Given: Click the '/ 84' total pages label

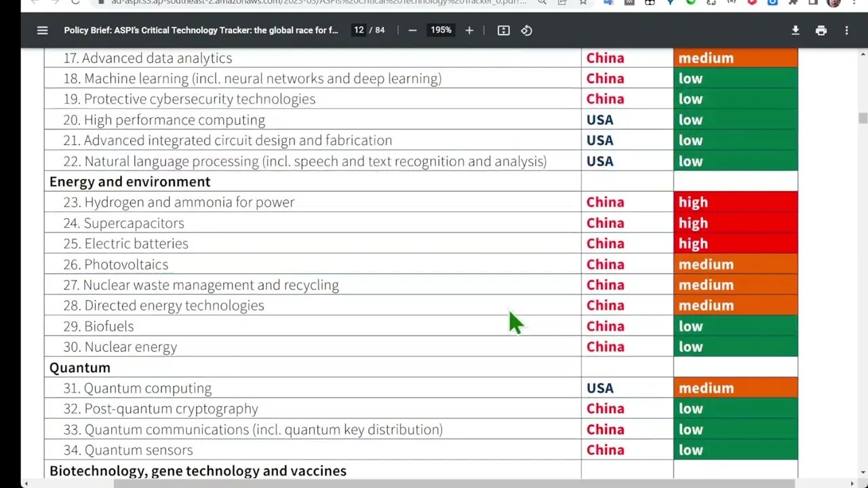Looking at the screenshot, I should 378,30.
